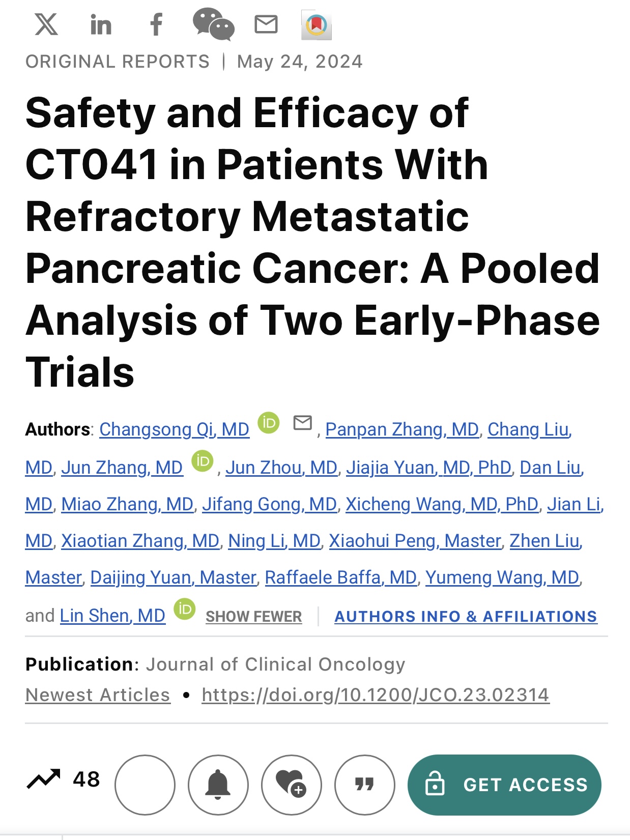Viewport: 630px width, 840px height.
Task: Expand Authors Info & Affiliations
Action: 466,616
